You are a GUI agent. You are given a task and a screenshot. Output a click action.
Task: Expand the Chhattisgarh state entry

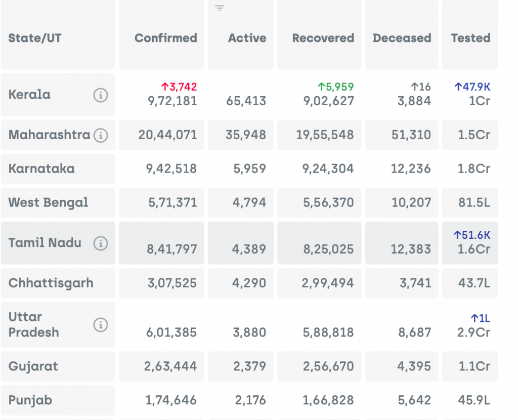pos(51,283)
